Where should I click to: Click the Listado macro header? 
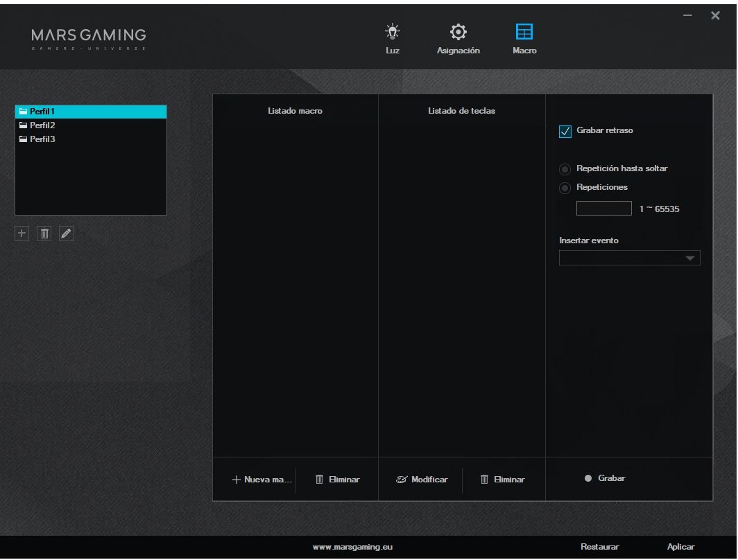click(295, 111)
